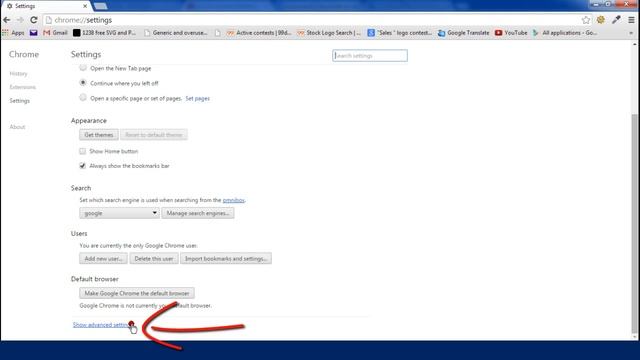Image resolution: width=640 pixels, height=360 pixels.
Task: Click the Get themes button
Action: (x=99, y=135)
